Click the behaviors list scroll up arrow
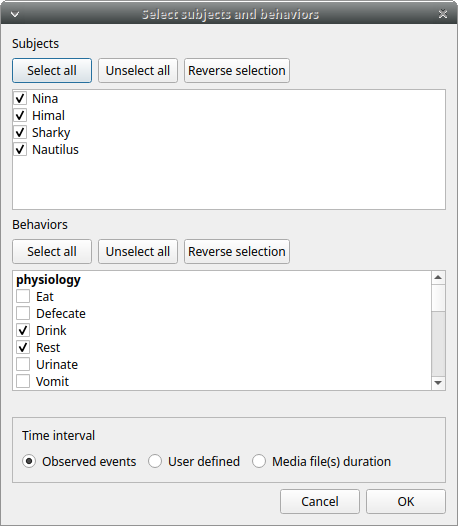This screenshot has height=526, width=458. click(x=438, y=278)
